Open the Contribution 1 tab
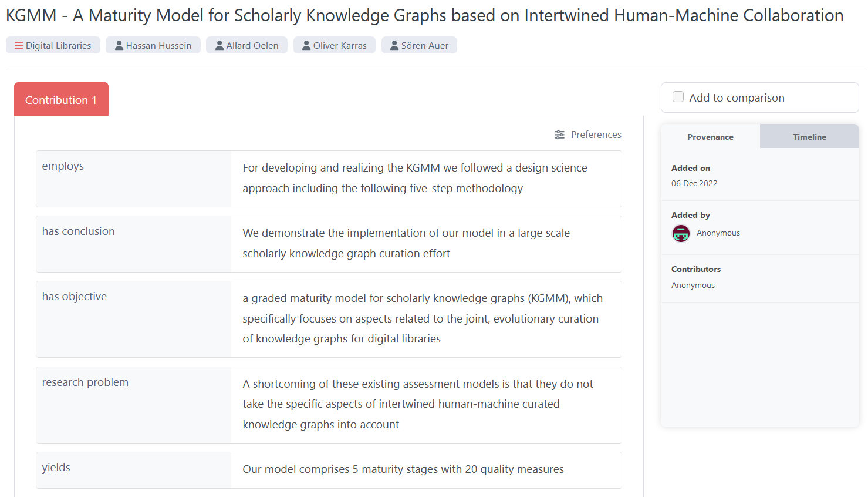 point(61,100)
